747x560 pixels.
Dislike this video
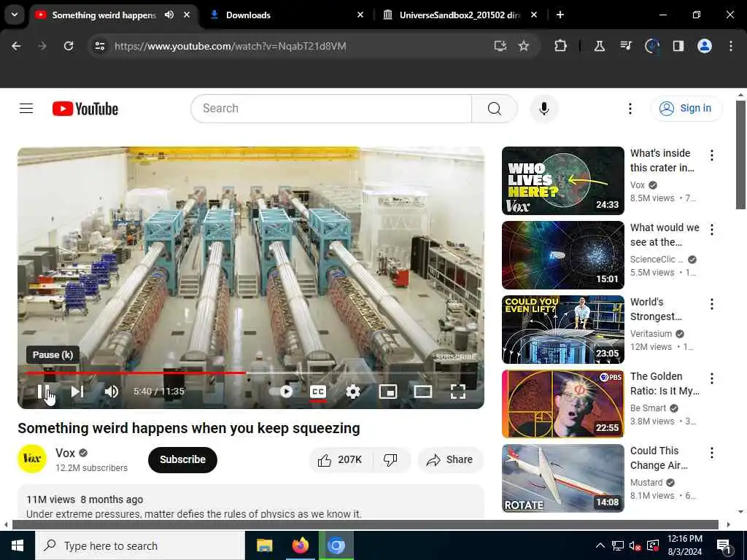[390, 459]
